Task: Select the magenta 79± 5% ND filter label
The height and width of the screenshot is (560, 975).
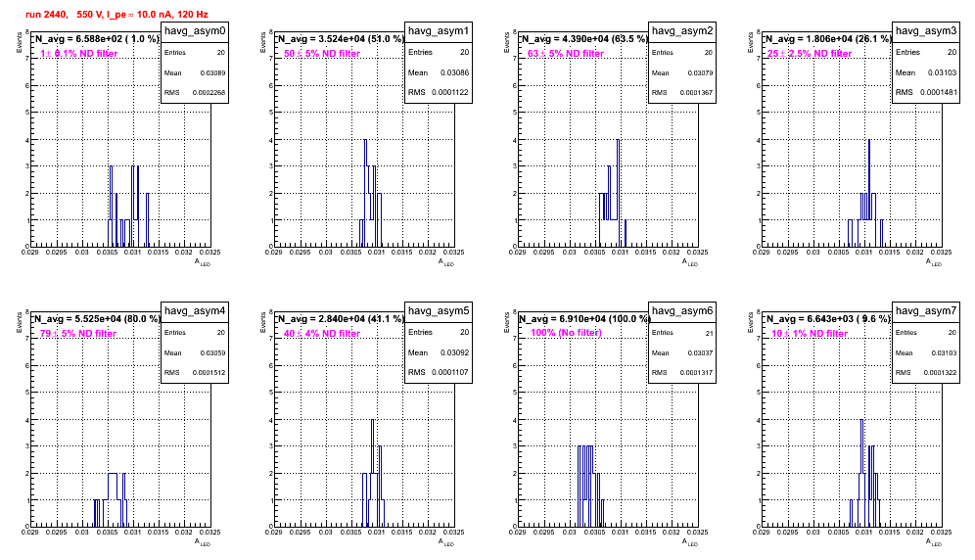Action: 78,334
